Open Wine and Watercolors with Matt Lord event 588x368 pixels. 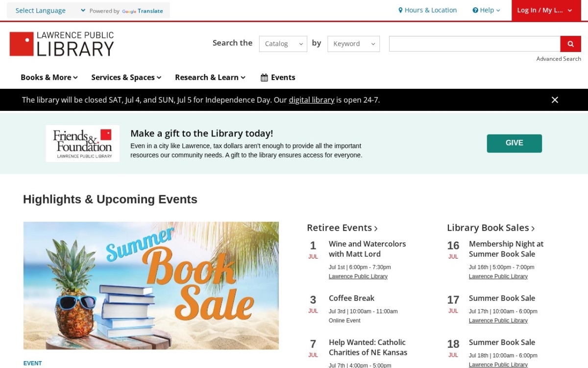(367, 249)
